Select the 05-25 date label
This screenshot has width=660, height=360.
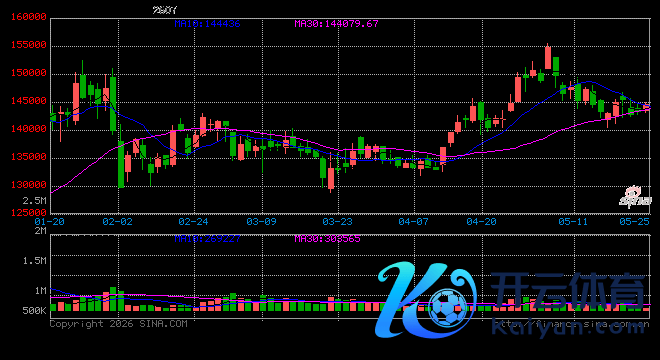pyautogui.click(x=634, y=222)
